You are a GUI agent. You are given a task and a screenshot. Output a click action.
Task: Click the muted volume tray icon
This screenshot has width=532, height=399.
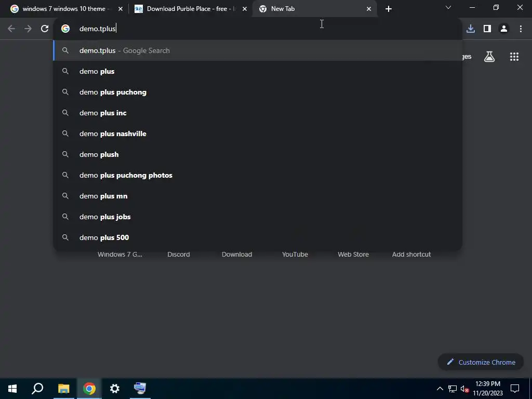pyautogui.click(x=464, y=389)
